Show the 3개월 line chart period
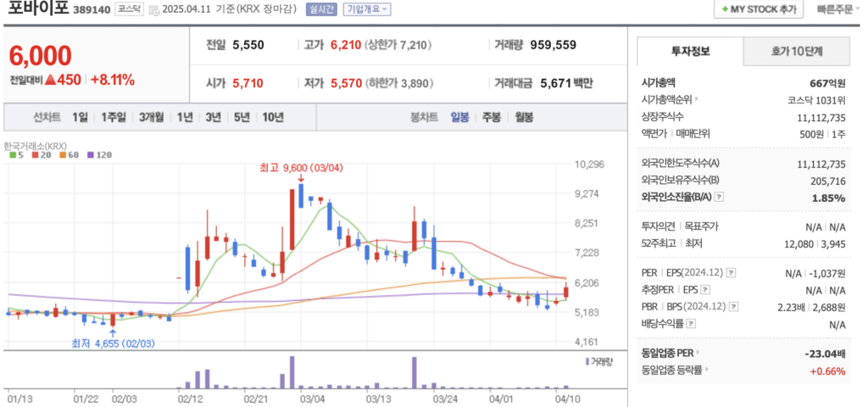Screen dimensions: 868x407 tap(151, 117)
